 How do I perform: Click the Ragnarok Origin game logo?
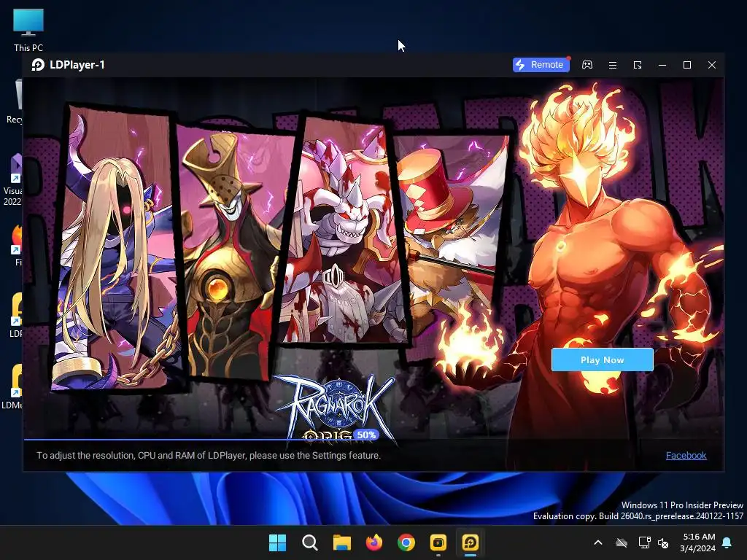coord(336,410)
